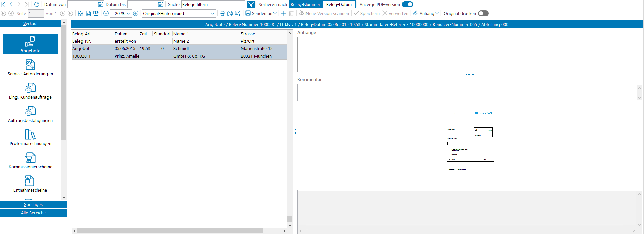
Task: Zoom out with the minus icon
Action: 106,13
